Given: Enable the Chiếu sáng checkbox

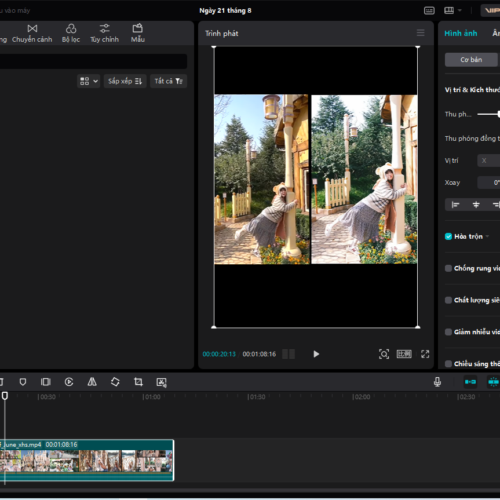Looking at the screenshot, I should point(448,363).
